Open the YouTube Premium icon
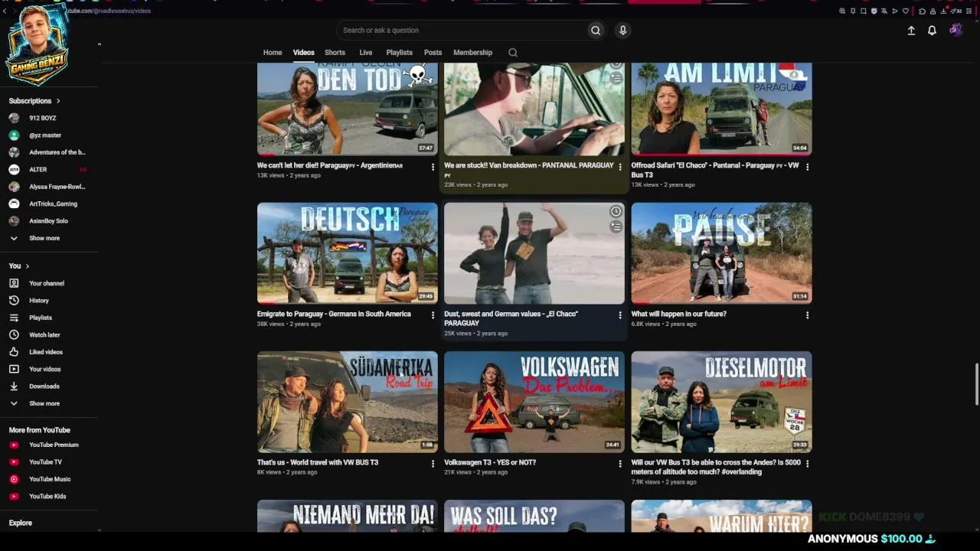Screen dimensions: 980x551 [x=14, y=445]
